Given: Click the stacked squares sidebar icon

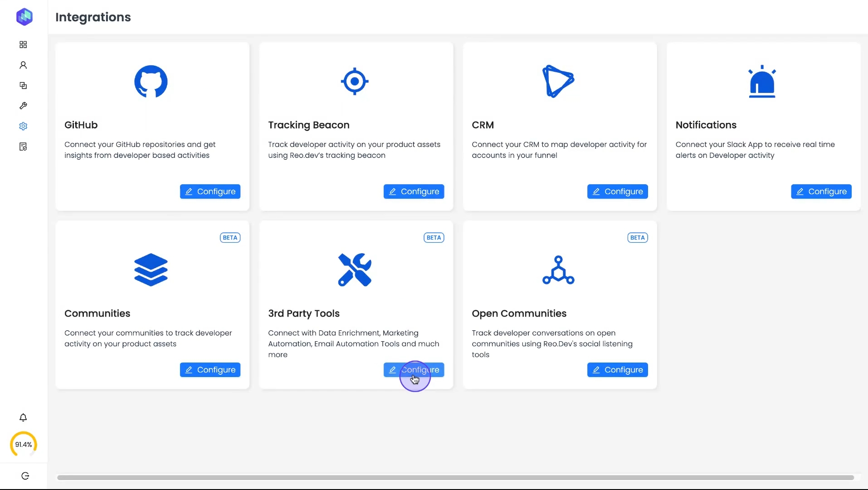Looking at the screenshot, I should (x=23, y=85).
